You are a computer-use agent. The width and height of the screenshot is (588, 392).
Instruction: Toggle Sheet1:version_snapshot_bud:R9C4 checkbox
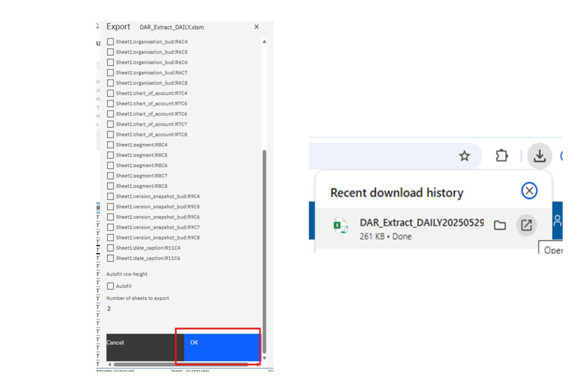coord(111,197)
